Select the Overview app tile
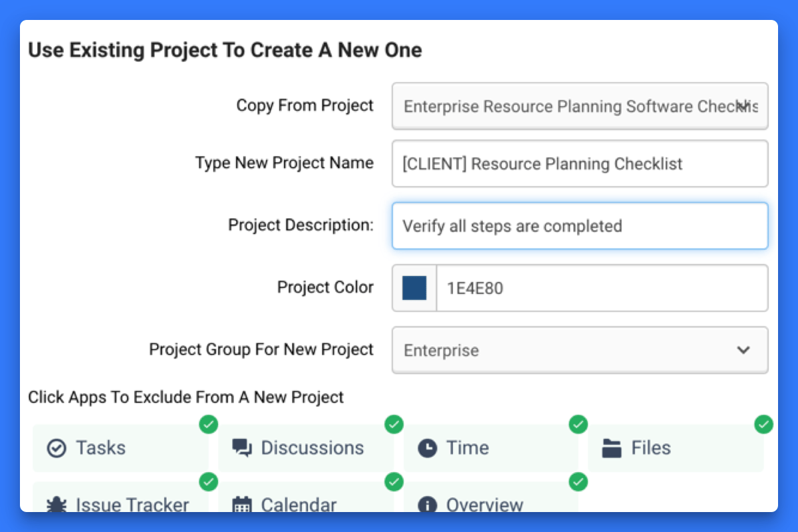The width and height of the screenshot is (798, 532). click(491, 505)
